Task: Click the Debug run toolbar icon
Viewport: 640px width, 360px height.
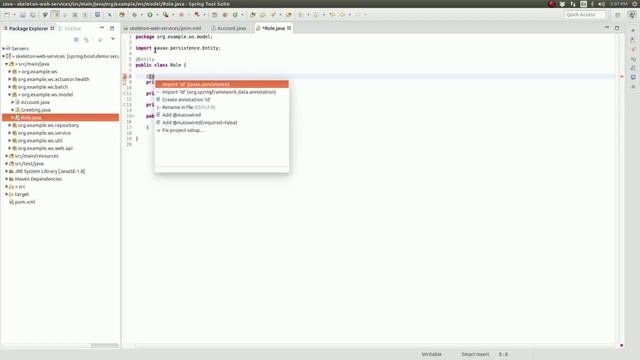Action: point(134,15)
